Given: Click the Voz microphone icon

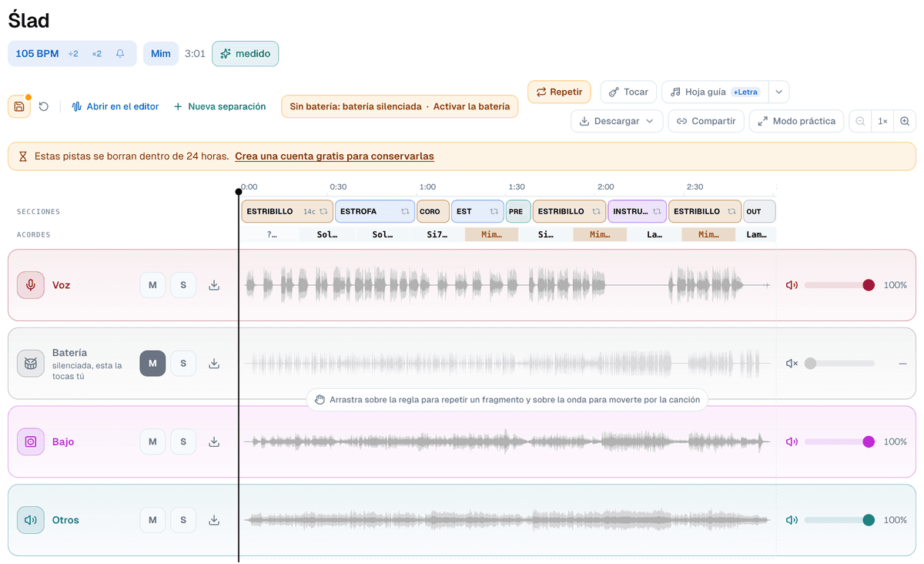Looking at the screenshot, I should click(31, 285).
